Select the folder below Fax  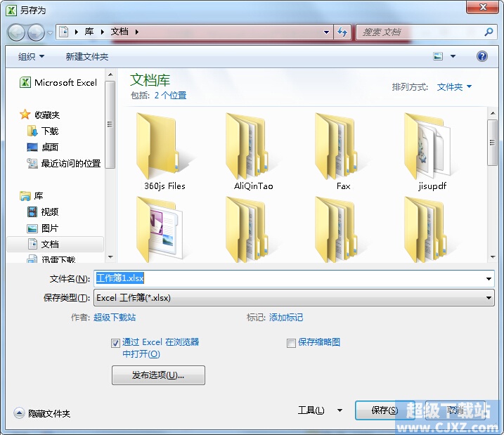click(338, 230)
